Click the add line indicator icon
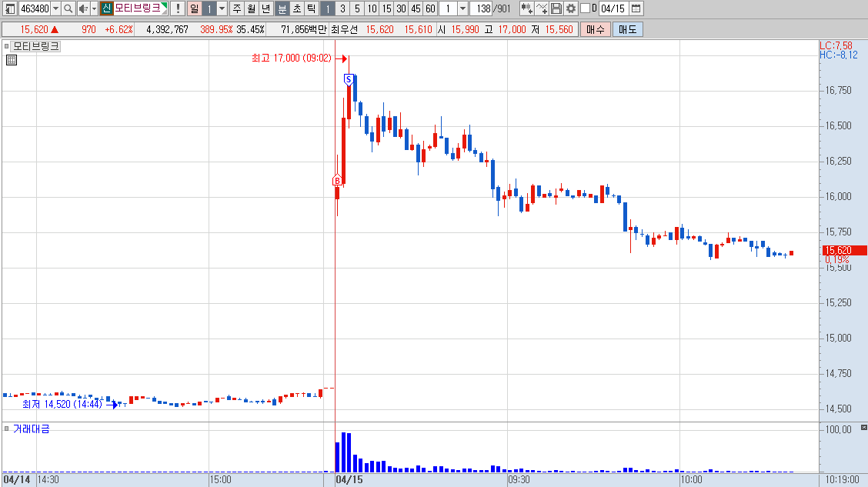The height and width of the screenshot is (487, 868). [x=542, y=8]
